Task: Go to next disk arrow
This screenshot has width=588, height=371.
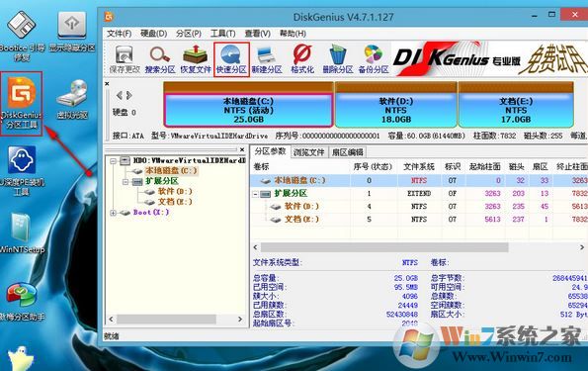Action: [x=129, y=95]
